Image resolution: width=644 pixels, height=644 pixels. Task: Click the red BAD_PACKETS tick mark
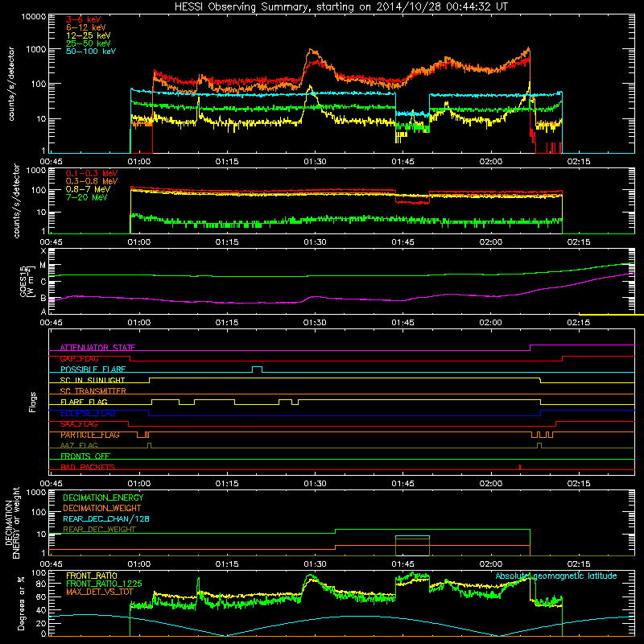click(520, 467)
